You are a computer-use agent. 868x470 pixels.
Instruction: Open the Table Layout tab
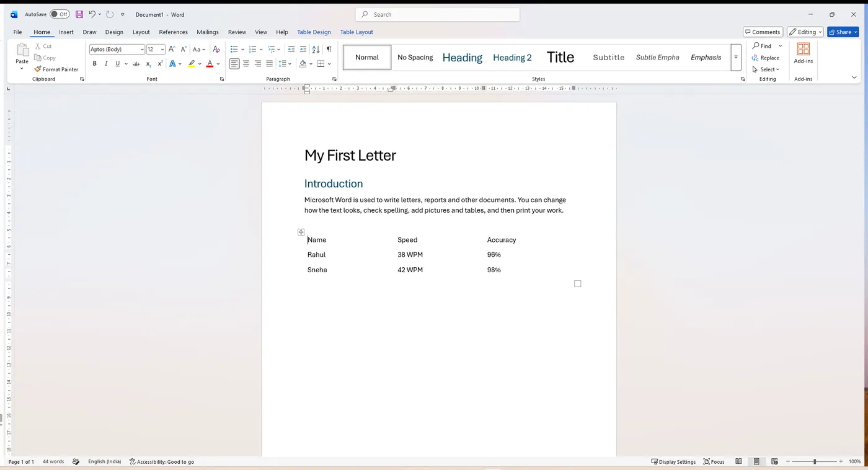click(x=356, y=32)
